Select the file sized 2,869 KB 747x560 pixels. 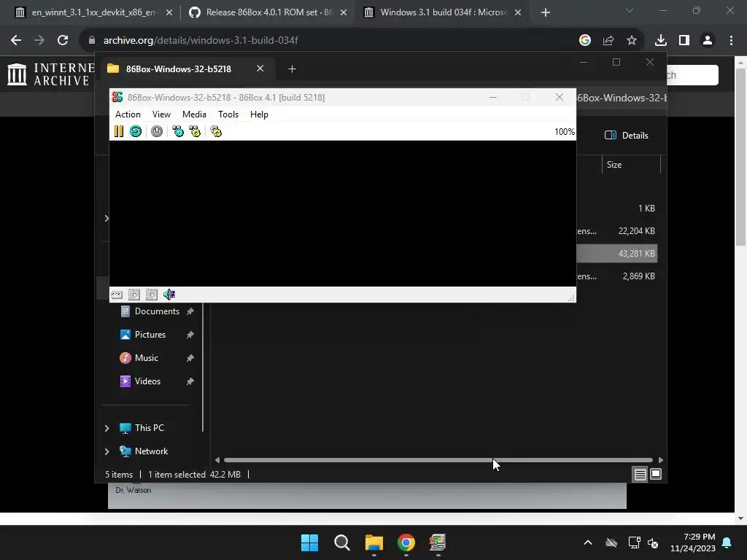tap(638, 276)
